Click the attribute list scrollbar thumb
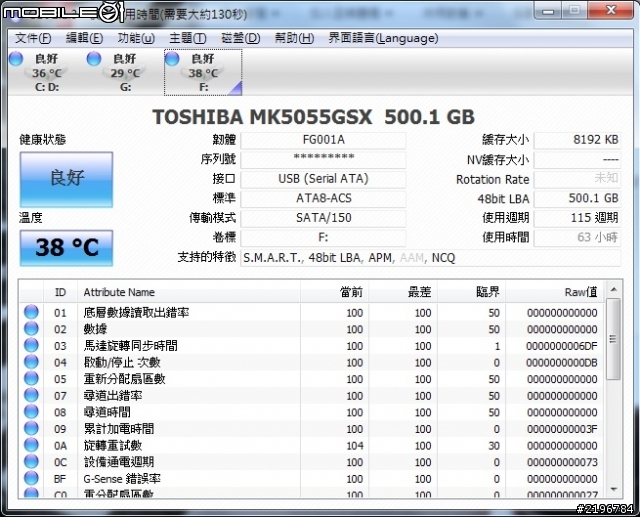The width and height of the screenshot is (640, 517). tap(613, 339)
